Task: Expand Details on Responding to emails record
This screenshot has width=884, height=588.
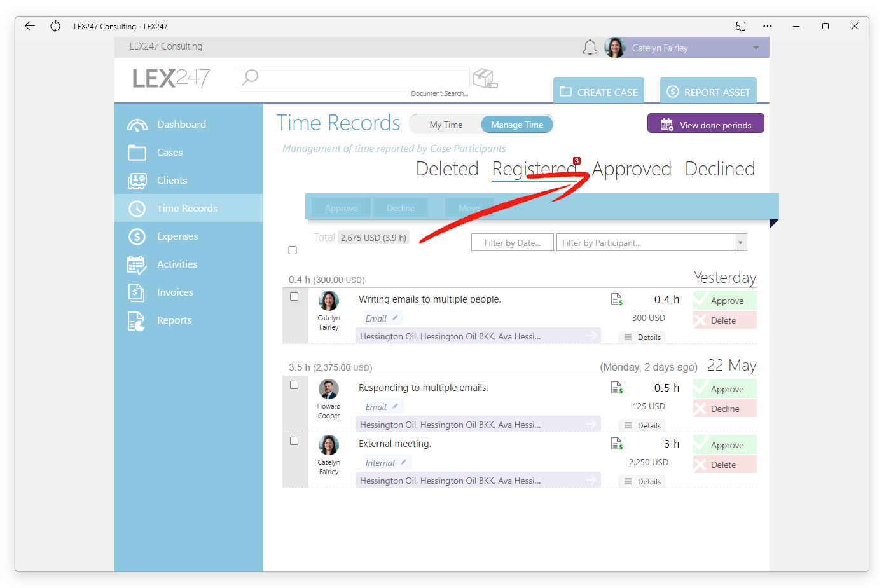Action: [642, 426]
